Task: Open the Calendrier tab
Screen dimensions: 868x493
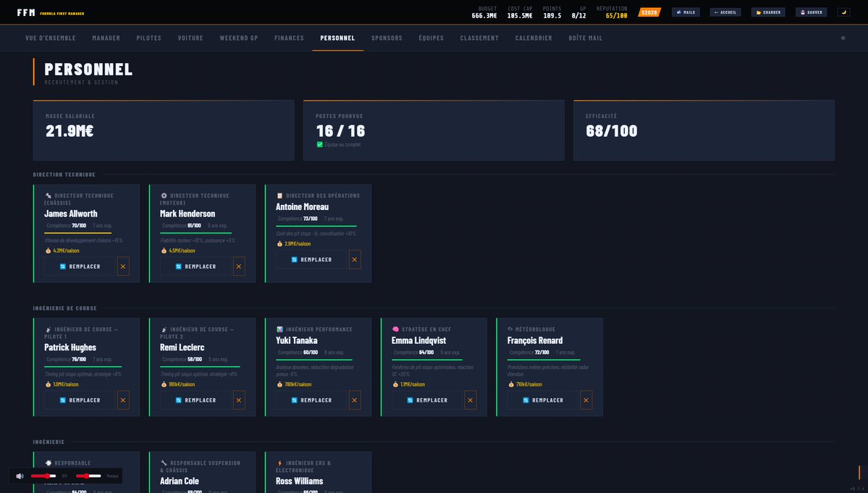Action: (x=534, y=38)
